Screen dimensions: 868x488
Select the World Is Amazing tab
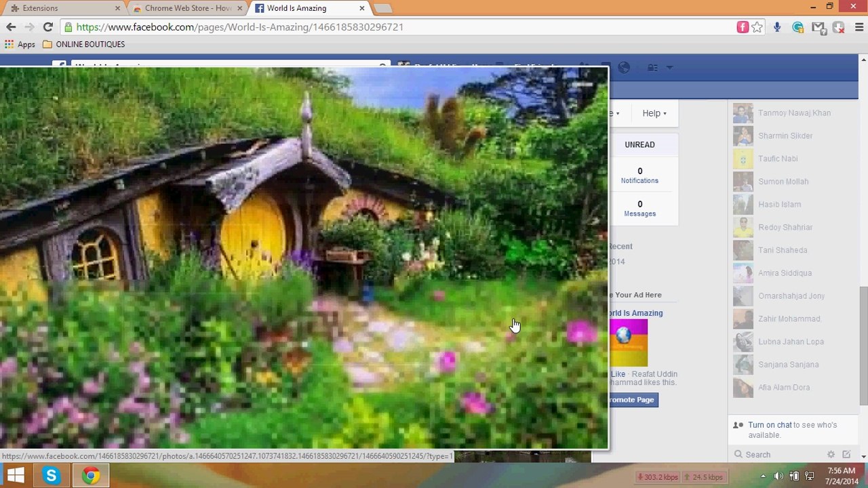tap(309, 8)
